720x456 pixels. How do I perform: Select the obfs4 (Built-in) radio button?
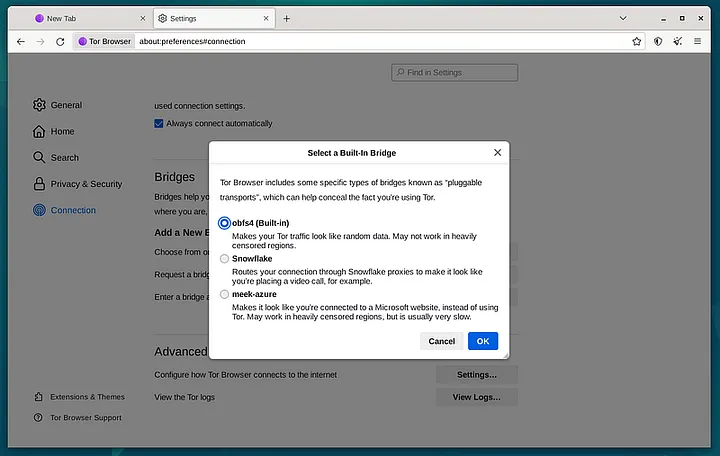[224, 223]
